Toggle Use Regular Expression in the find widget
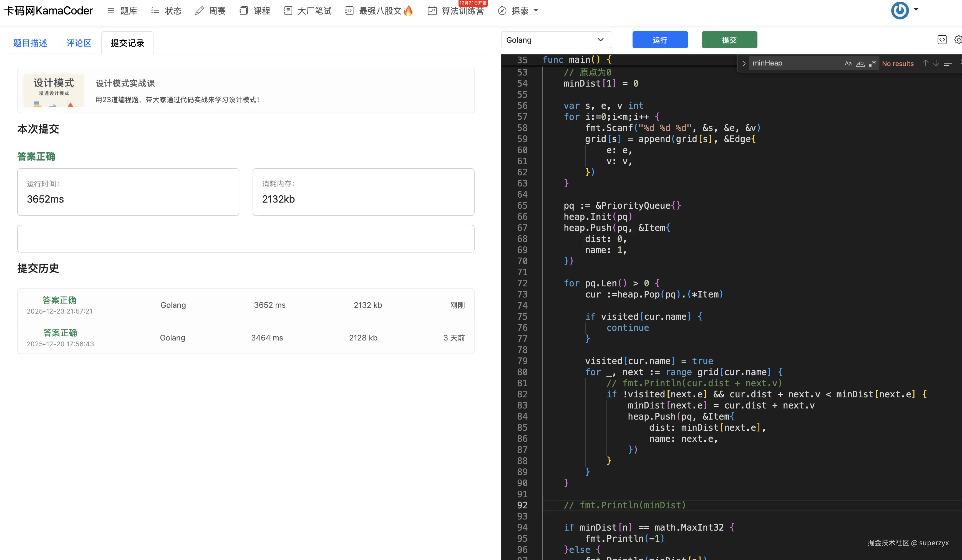This screenshot has width=962, height=560. click(x=872, y=63)
